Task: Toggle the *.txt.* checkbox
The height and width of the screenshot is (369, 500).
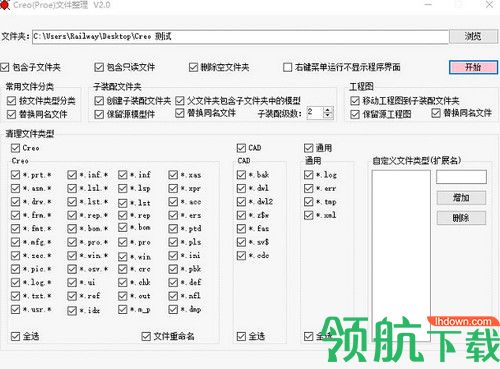Action: tap(15, 296)
